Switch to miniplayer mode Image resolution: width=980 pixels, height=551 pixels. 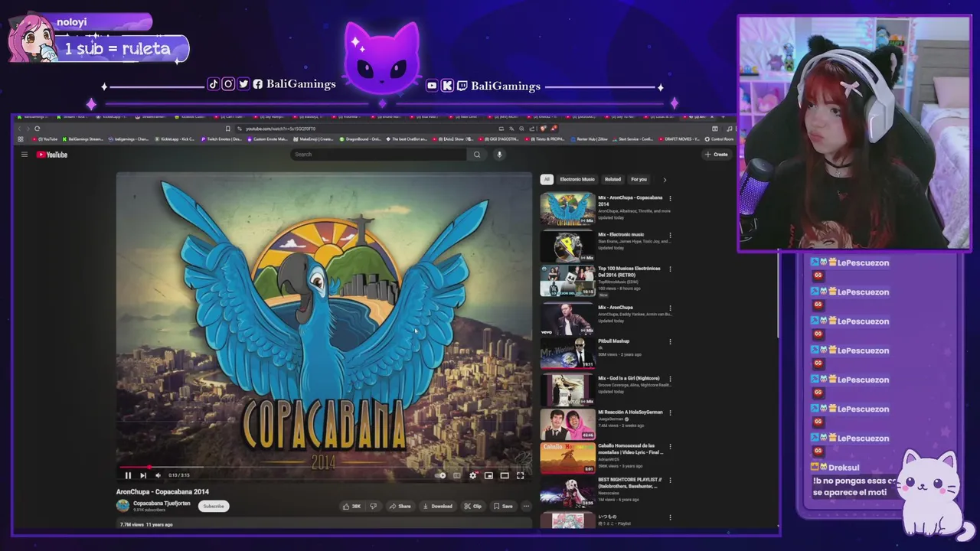pos(488,475)
